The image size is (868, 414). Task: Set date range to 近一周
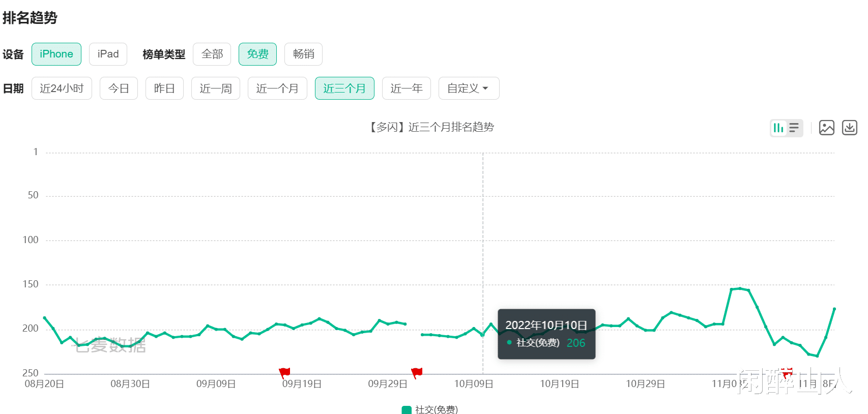tap(216, 88)
